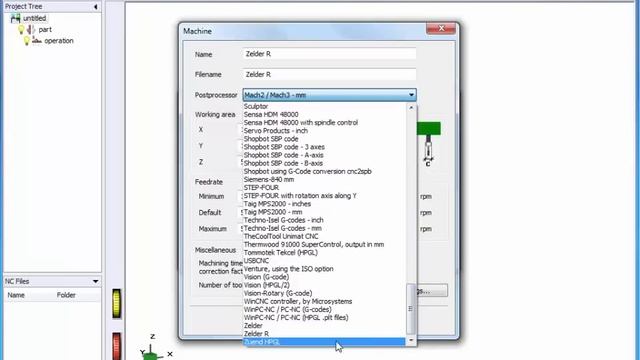The height and width of the screenshot is (360, 640).
Task: Collapse the Project Tree panel arrow
Action: [95, 7]
